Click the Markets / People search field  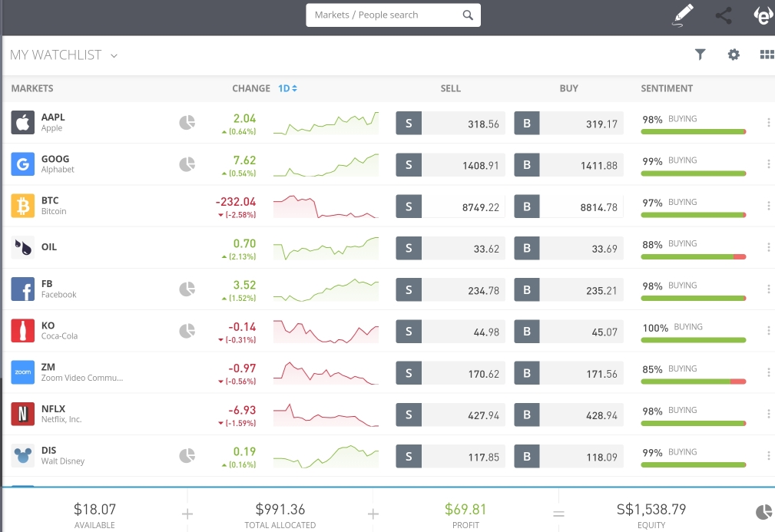(384, 15)
